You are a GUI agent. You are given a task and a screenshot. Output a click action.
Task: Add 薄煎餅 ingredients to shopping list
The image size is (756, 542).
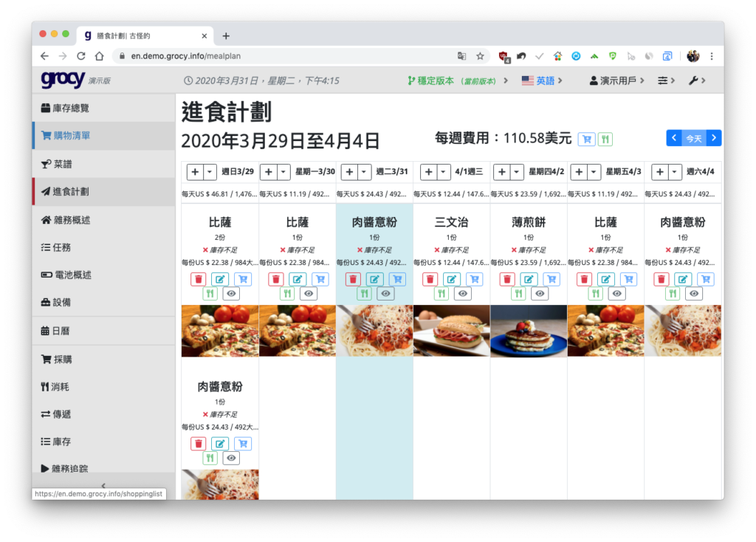coord(551,279)
